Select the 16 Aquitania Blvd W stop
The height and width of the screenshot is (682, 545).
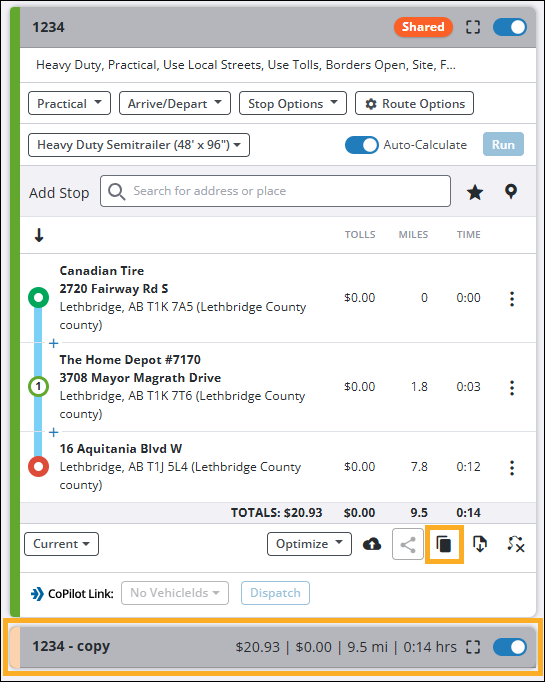121,448
